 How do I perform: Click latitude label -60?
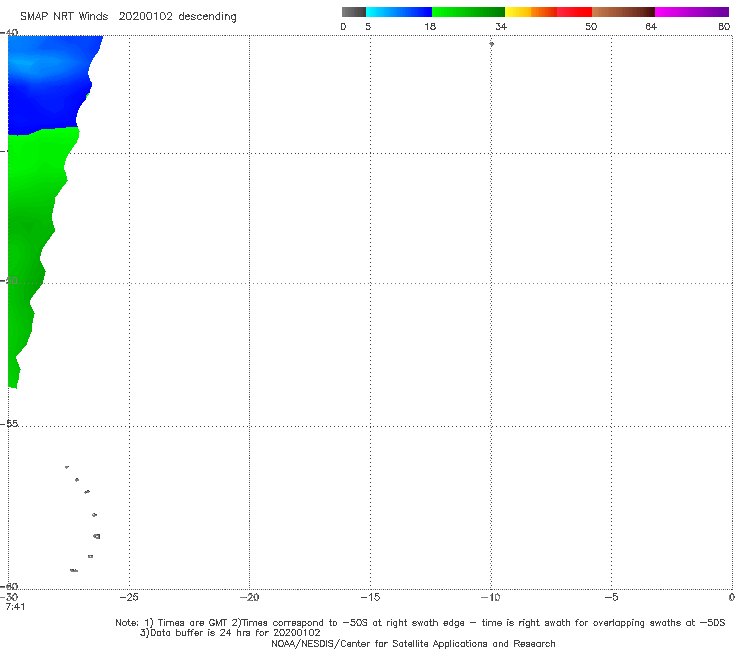click(9, 586)
